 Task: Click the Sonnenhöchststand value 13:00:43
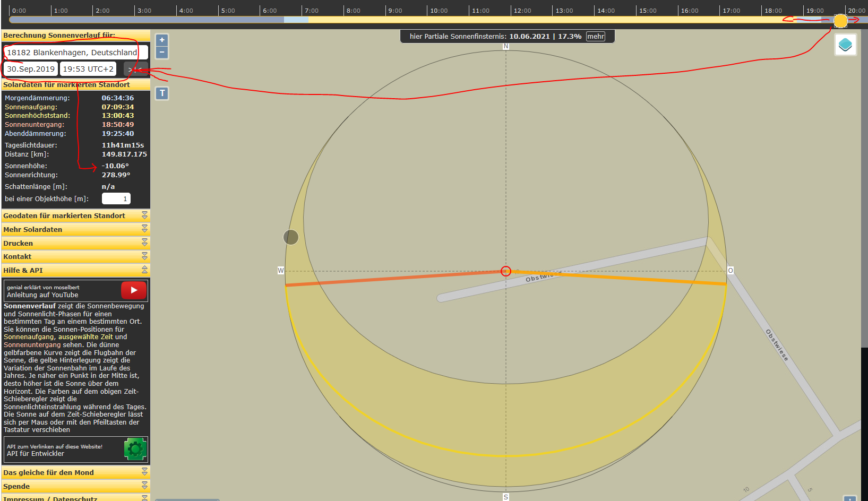point(118,116)
